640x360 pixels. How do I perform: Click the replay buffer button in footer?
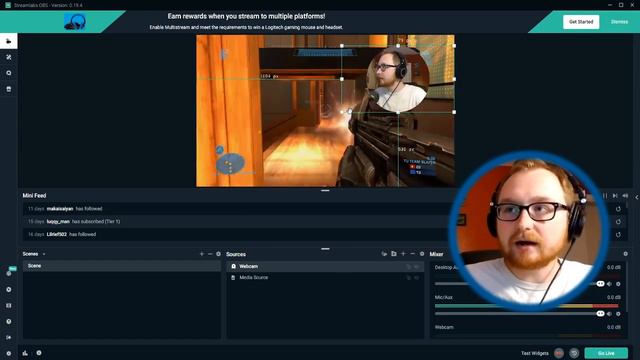(574, 353)
